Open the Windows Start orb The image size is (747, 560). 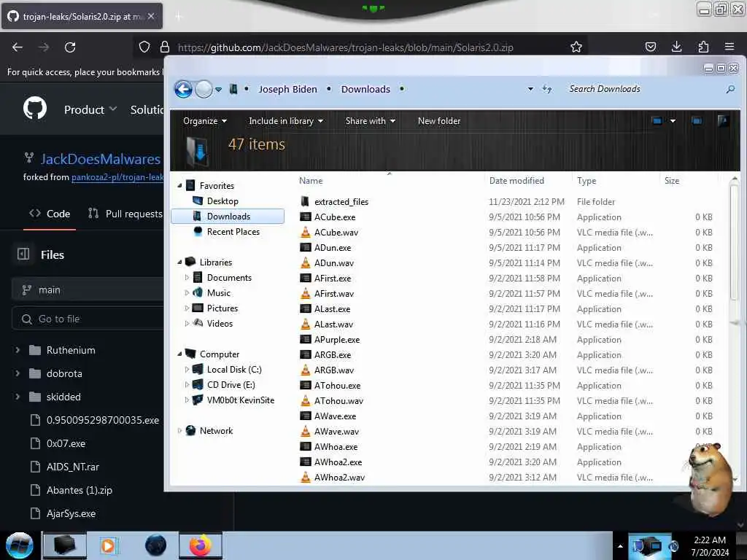click(x=19, y=545)
